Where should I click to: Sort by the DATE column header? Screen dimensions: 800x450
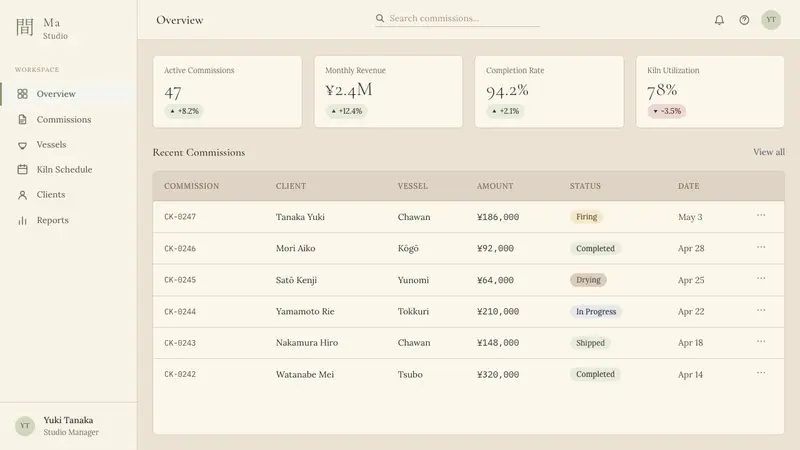point(689,186)
